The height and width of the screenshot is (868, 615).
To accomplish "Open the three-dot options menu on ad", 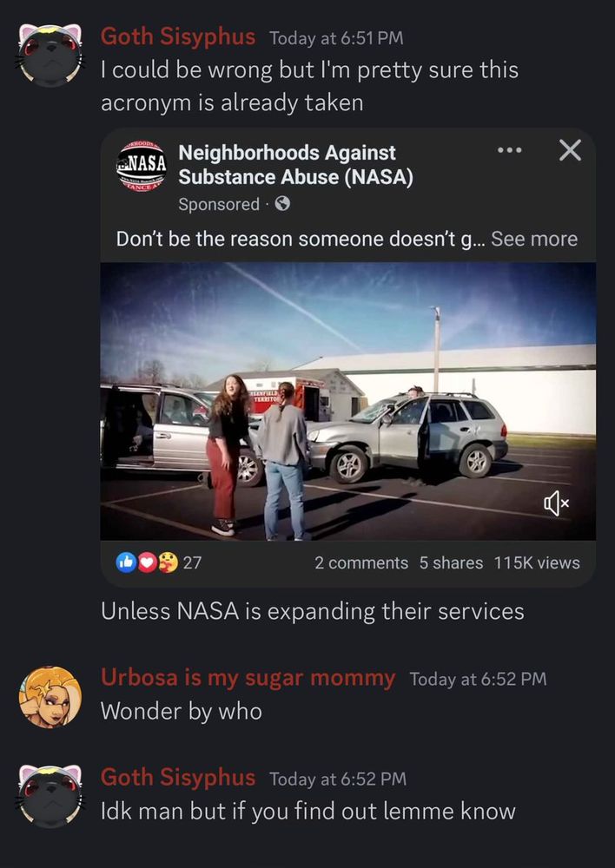I will click(x=509, y=150).
